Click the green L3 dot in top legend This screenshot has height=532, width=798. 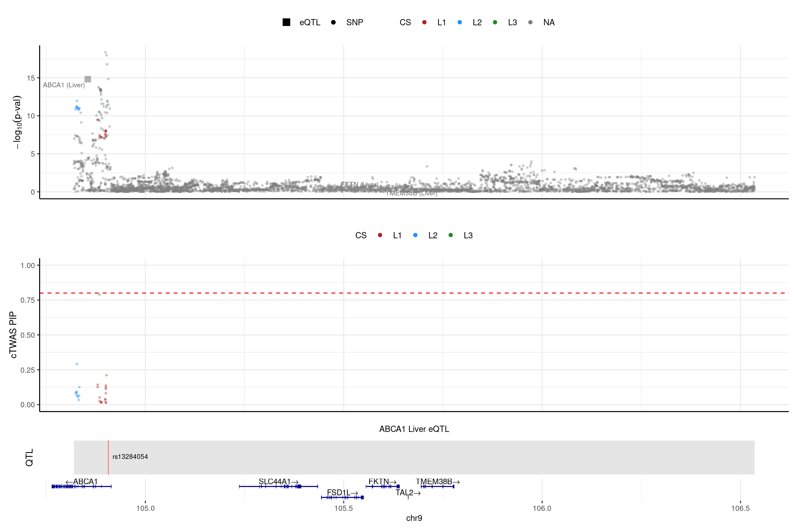(x=495, y=22)
